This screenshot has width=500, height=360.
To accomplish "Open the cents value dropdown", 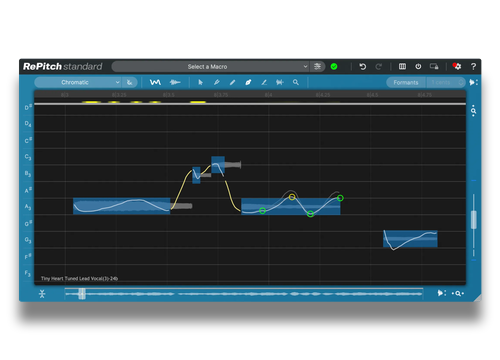I will (x=446, y=82).
